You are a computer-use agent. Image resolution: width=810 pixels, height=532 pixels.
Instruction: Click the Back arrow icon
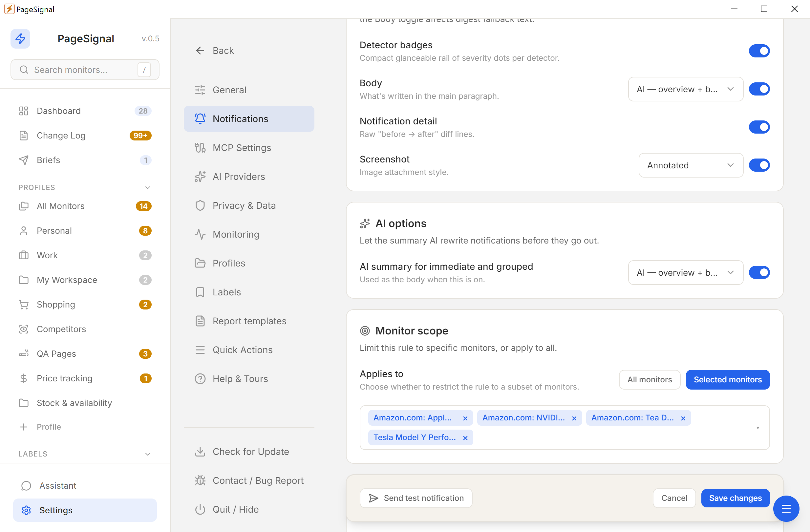pyautogui.click(x=200, y=51)
